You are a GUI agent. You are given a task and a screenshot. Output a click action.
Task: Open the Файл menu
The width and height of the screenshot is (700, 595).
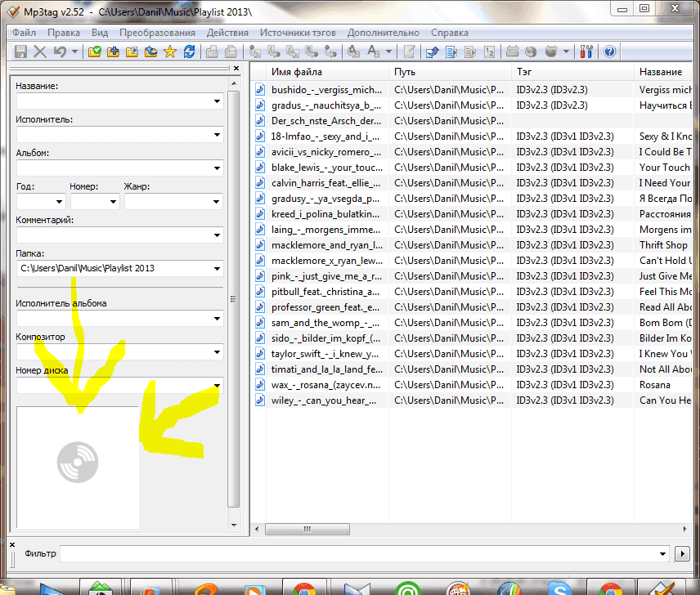pos(24,33)
